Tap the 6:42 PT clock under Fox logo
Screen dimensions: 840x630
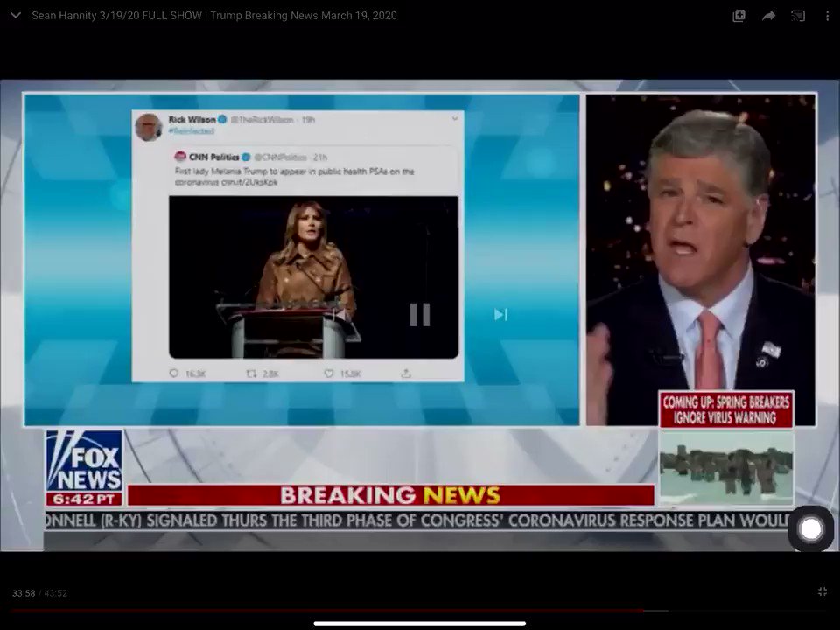click(84, 500)
